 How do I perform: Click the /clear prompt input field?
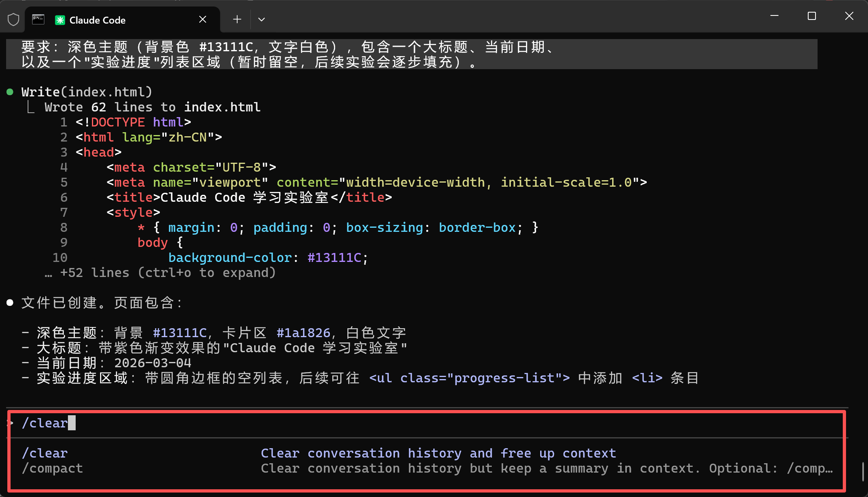(427, 423)
